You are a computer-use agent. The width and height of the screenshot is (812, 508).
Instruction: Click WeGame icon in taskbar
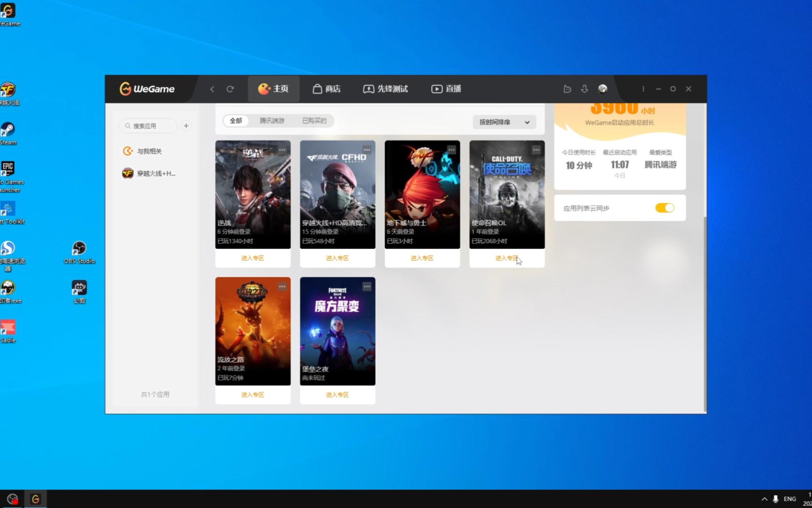click(35, 499)
